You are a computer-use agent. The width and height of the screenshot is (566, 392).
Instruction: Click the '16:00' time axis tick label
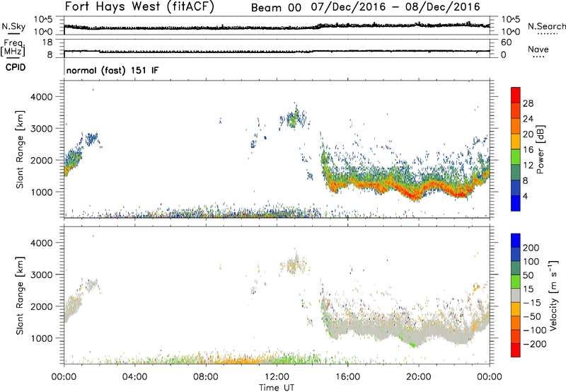347,377
